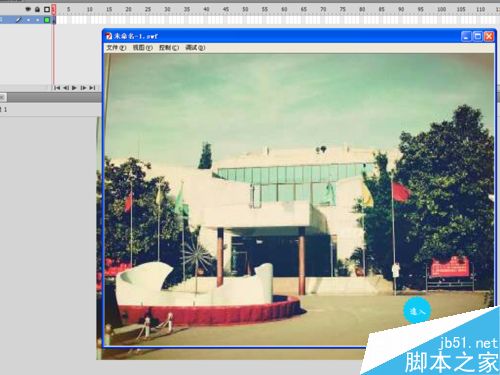Open the 视图 menu in the SWF window
Image resolution: width=500 pixels, height=375 pixels.
click(x=143, y=48)
